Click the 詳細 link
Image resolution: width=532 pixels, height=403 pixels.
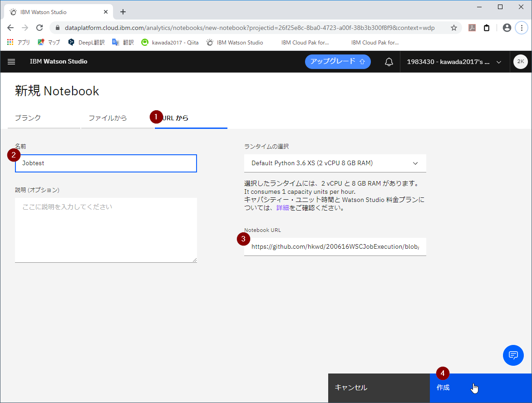point(283,207)
